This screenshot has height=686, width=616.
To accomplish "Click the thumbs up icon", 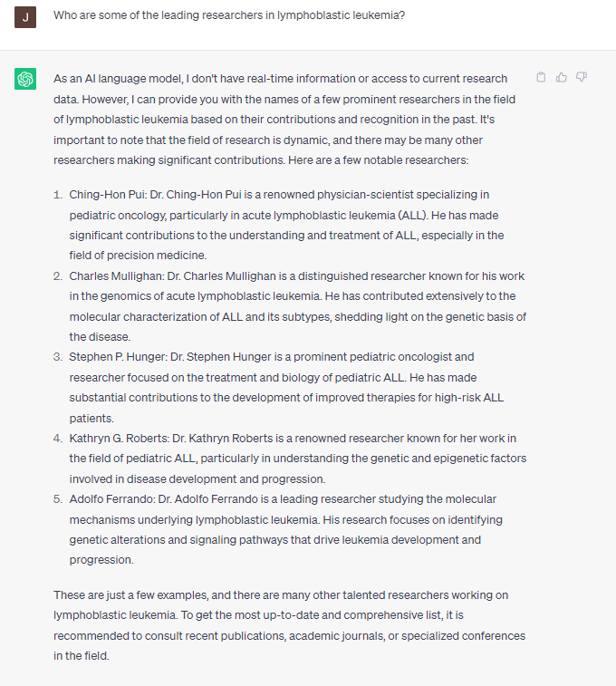I will pos(562,78).
